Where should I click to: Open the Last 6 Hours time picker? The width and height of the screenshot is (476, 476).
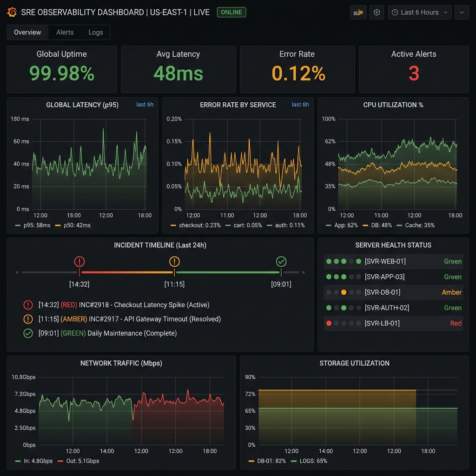click(420, 13)
